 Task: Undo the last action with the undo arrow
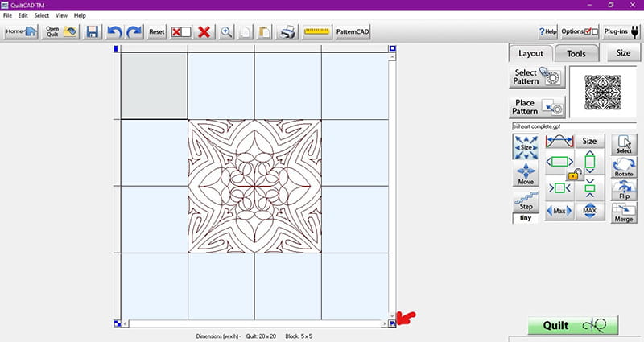[114, 32]
